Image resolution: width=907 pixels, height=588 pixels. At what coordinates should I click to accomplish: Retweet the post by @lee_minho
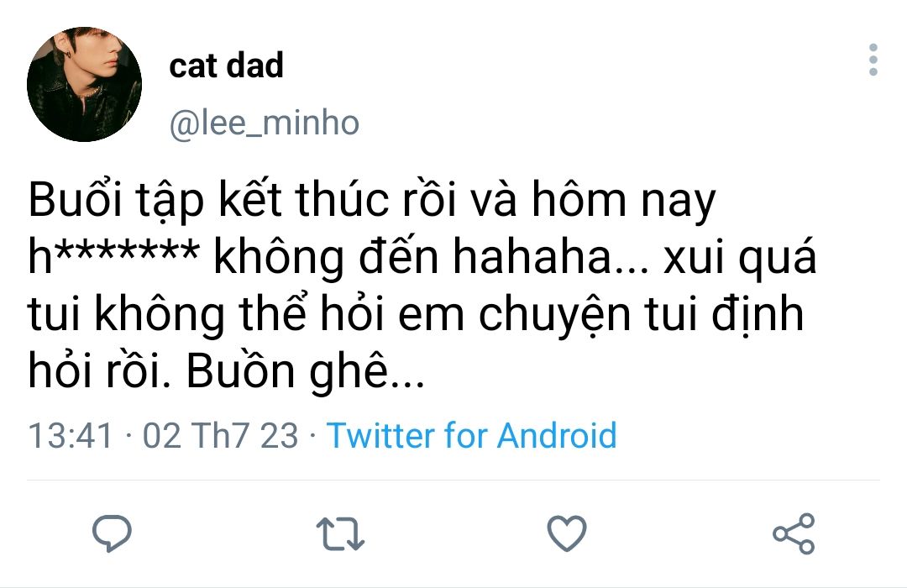(340, 533)
